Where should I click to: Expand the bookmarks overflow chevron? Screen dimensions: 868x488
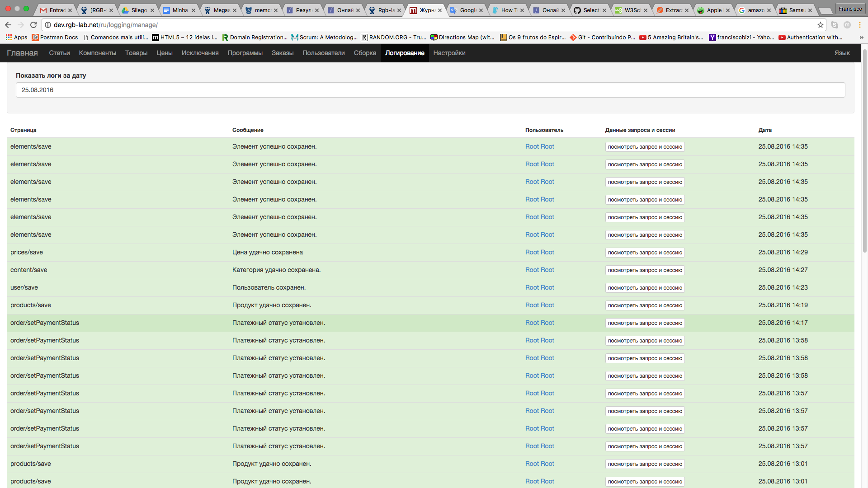point(861,38)
